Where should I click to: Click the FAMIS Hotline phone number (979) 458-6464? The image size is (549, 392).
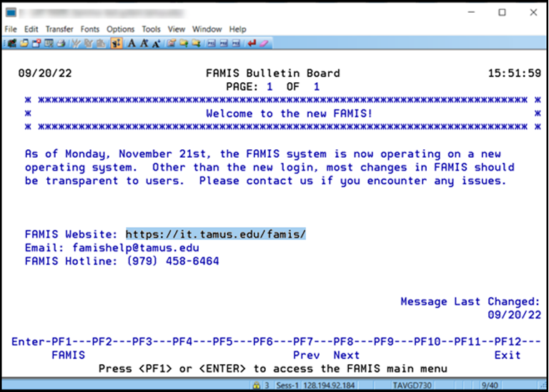click(172, 261)
